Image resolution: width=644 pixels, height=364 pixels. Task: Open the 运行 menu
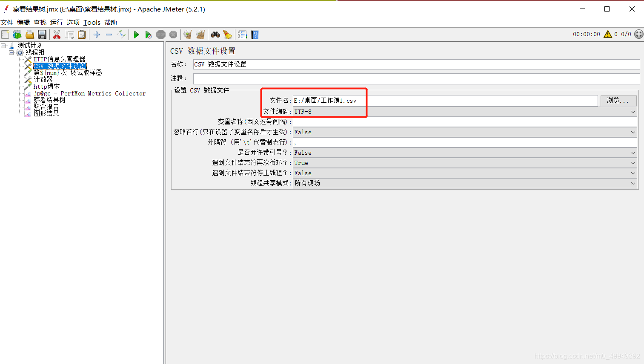[57, 22]
